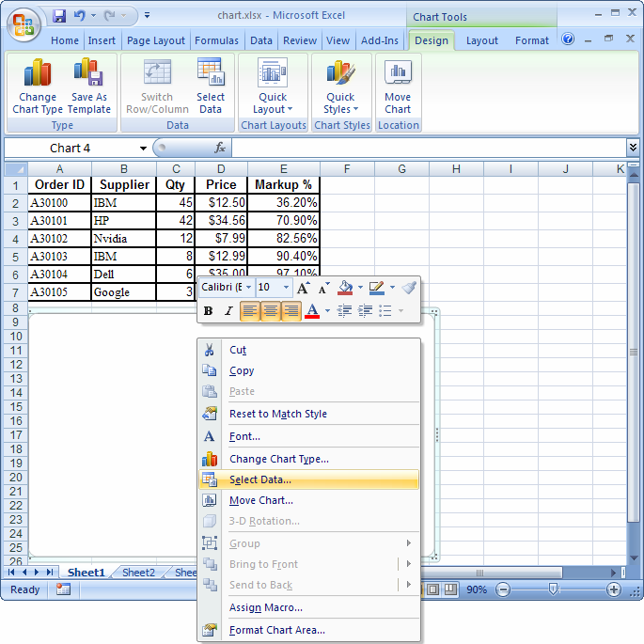Screen dimensions: 644x644
Task: Open the chart Format ribbon tab
Action: [x=532, y=40]
